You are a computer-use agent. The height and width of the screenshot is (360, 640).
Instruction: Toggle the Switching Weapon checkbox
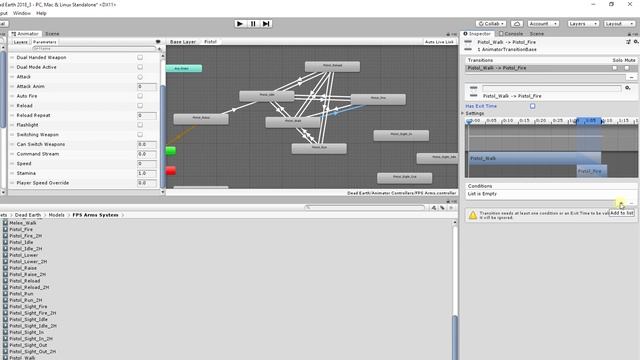pyautogui.click(x=140, y=135)
